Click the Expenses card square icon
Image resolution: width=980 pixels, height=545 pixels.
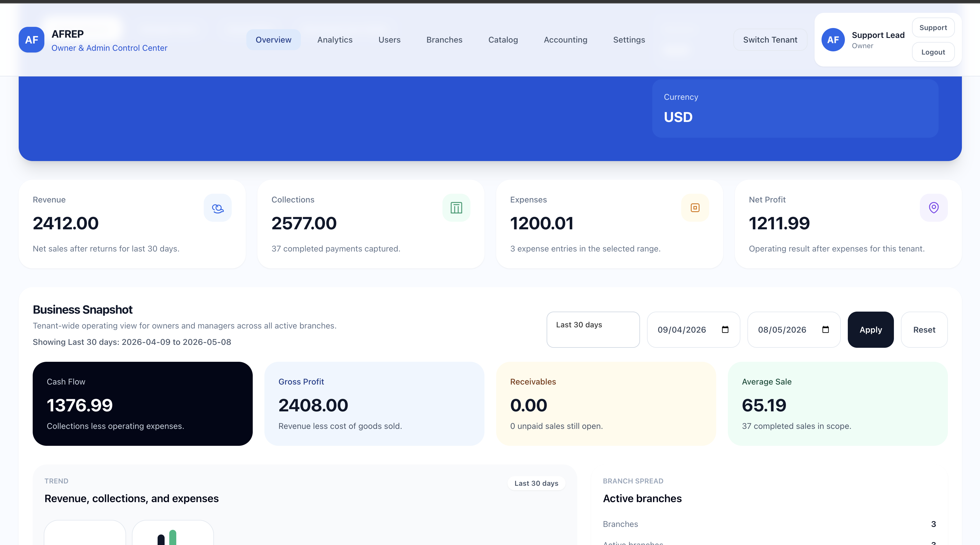click(695, 208)
